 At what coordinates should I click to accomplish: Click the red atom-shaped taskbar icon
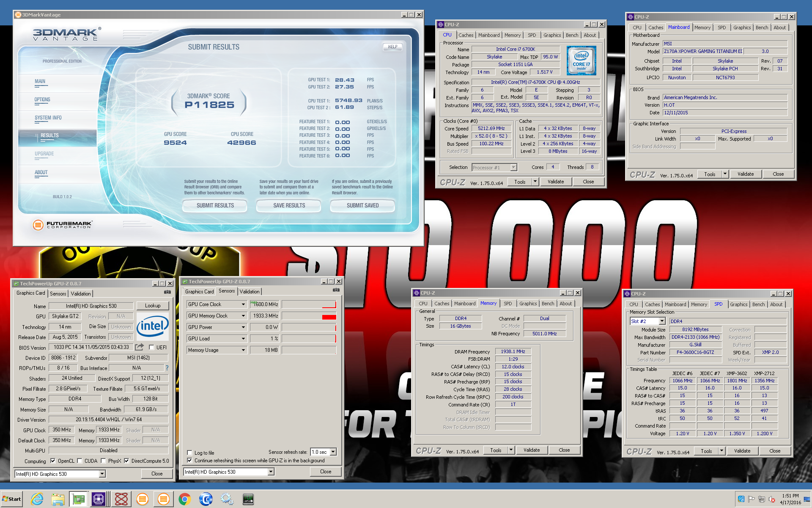[121, 500]
